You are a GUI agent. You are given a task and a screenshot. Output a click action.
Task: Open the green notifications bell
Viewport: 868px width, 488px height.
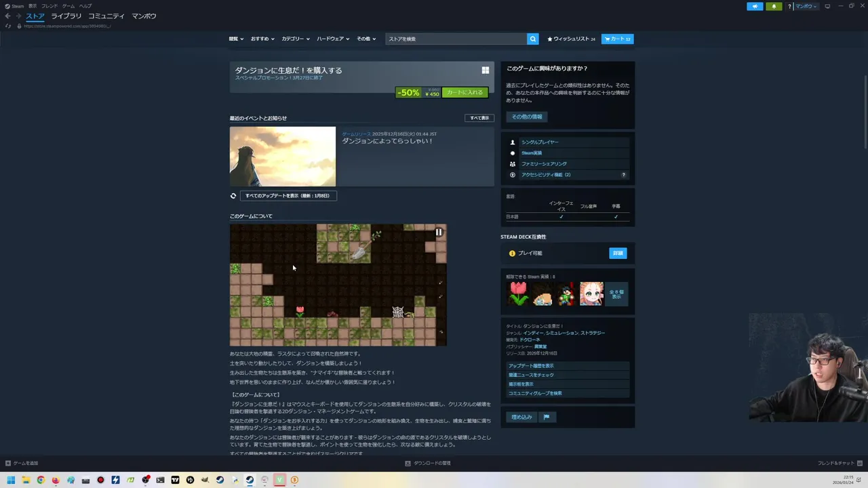tap(774, 6)
